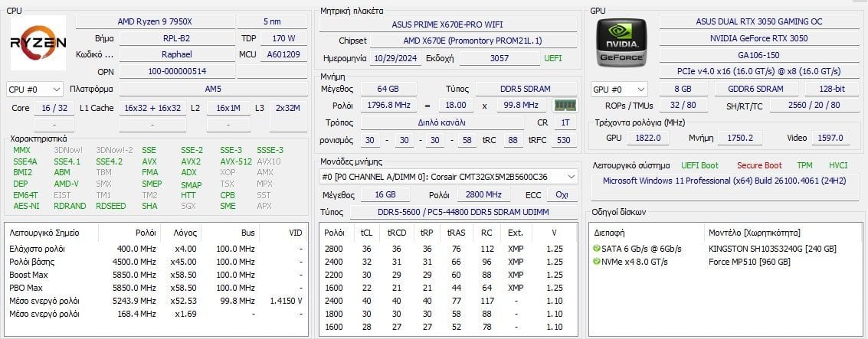Click the NVIDIA GeForce logo image
868x339 pixels.
click(621, 43)
